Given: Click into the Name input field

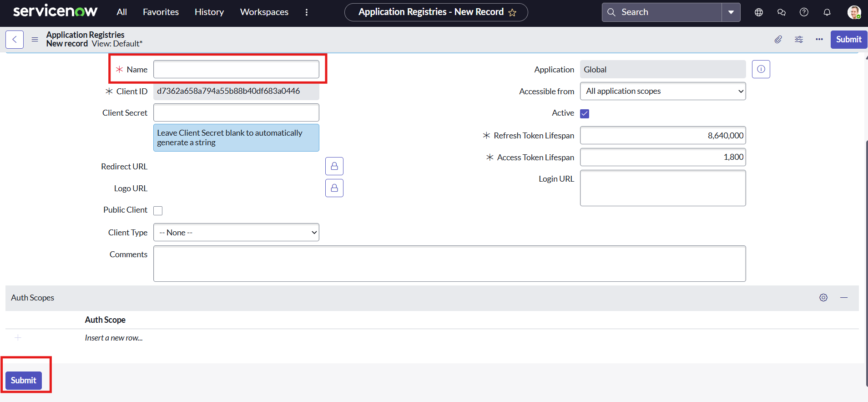Looking at the screenshot, I should (236, 69).
